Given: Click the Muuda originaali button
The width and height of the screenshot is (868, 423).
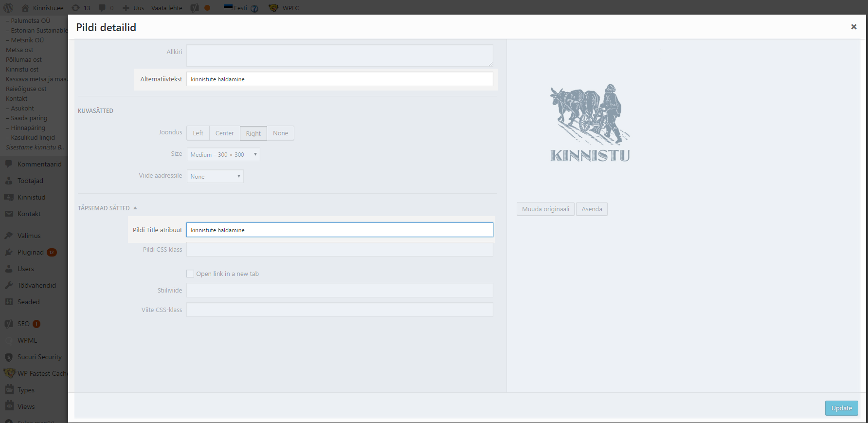Looking at the screenshot, I should (545, 209).
